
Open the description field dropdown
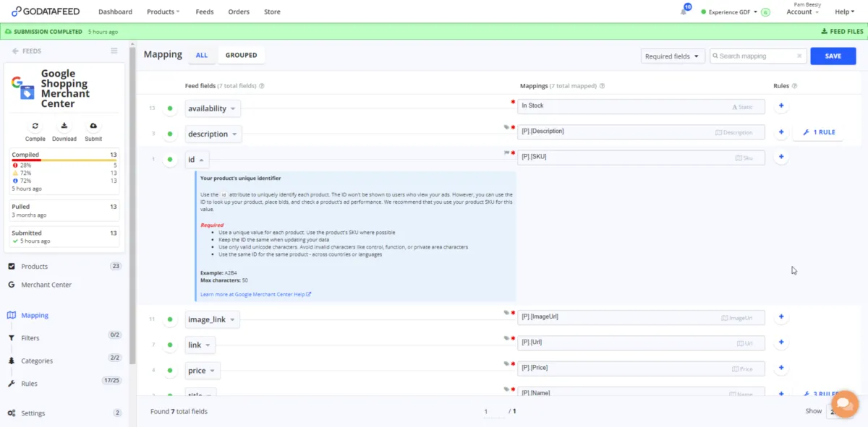[x=213, y=134]
